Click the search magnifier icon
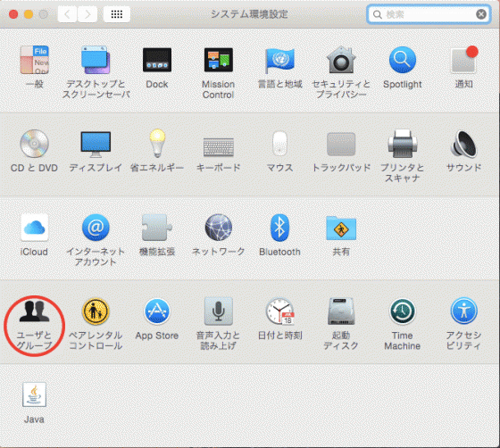Screen dimensions: 500x448 [378, 14]
